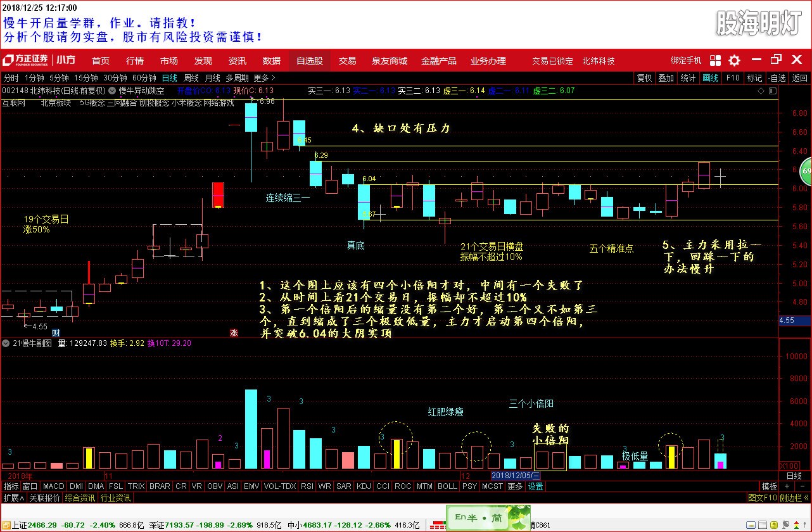This screenshot has width=812, height=532.
Task: Go to the 自选股 tab
Action: [x=310, y=61]
